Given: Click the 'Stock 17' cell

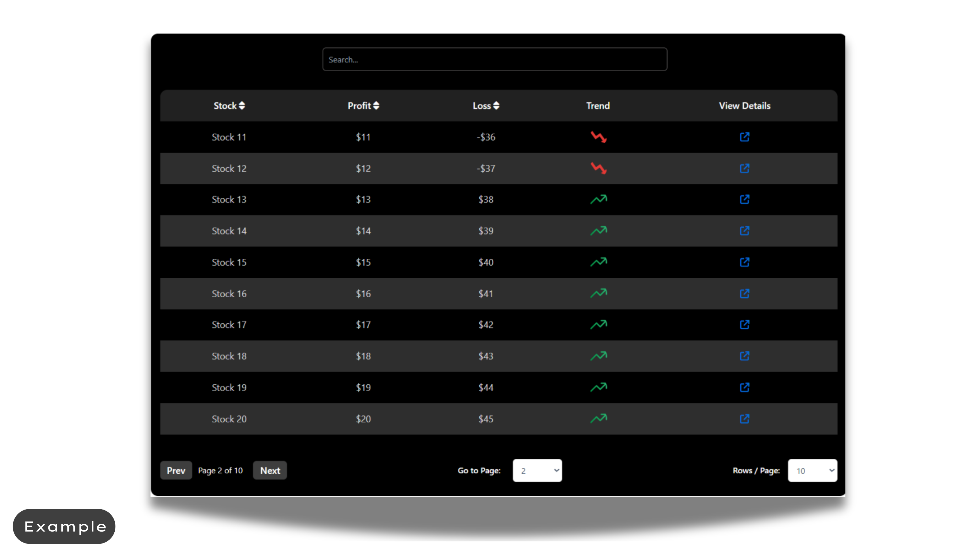Looking at the screenshot, I should click(229, 324).
